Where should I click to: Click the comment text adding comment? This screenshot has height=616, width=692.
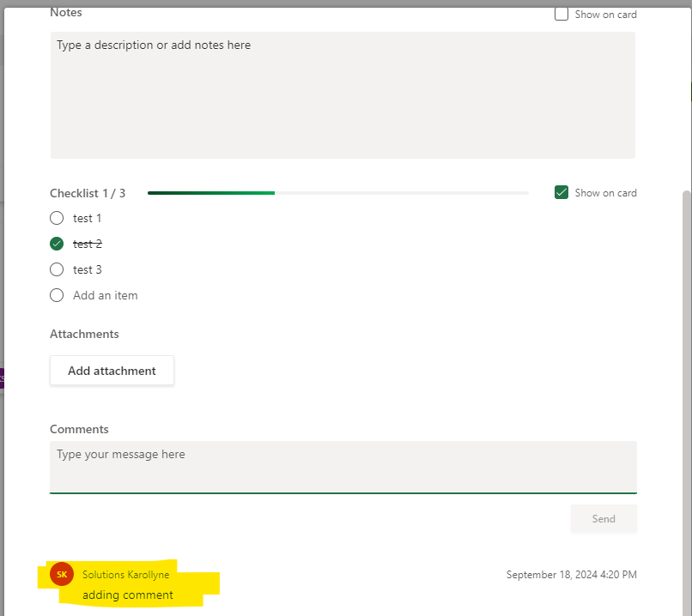pyautogui.click(x=128, y=595)
